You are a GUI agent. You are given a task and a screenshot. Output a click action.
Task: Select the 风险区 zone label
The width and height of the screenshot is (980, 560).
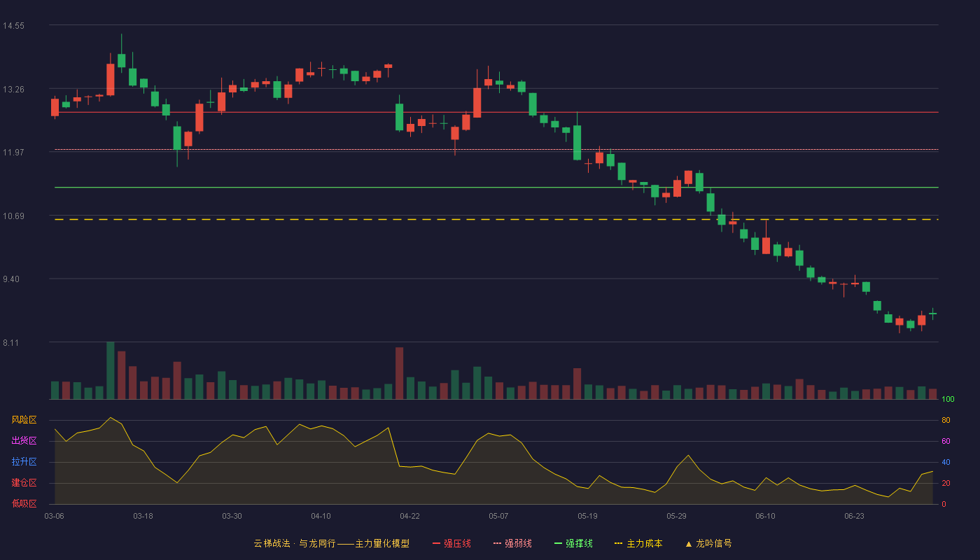(24, 420)
